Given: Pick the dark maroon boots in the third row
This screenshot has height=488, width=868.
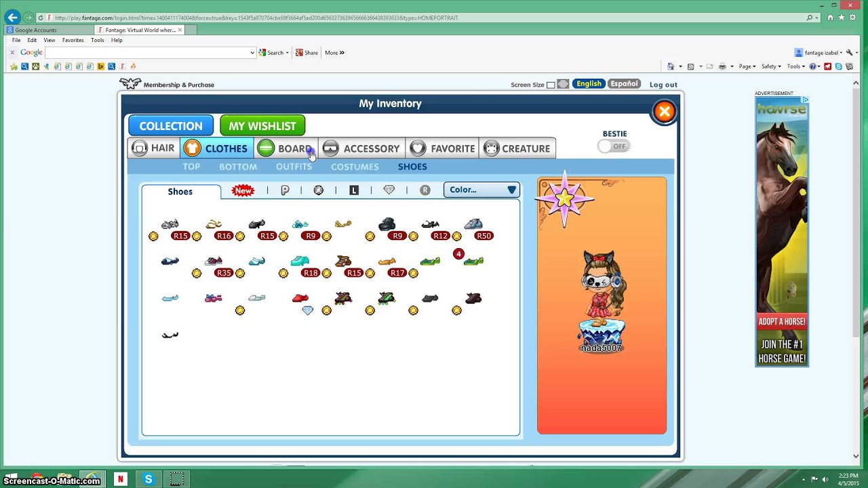Looking at the screenshot, I should [x=473, y=298].
